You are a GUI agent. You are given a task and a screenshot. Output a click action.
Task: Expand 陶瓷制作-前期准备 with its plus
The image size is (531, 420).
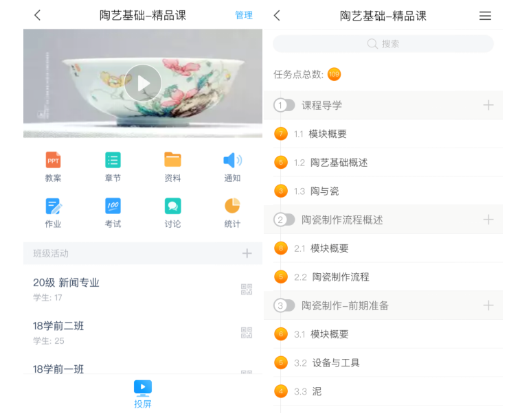tap(488, 305)
